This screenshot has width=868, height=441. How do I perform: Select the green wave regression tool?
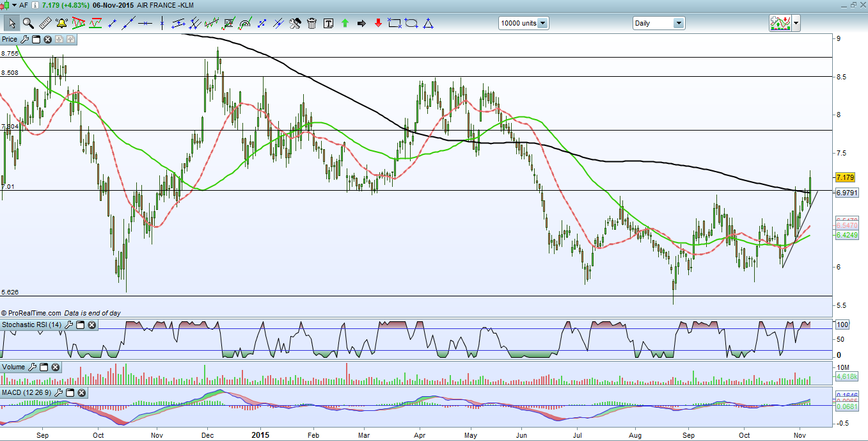point(211,24)
